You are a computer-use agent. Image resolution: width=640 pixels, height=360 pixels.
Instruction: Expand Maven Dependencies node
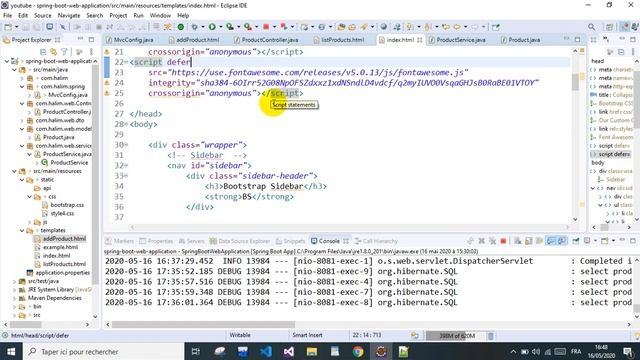[14, 298]
